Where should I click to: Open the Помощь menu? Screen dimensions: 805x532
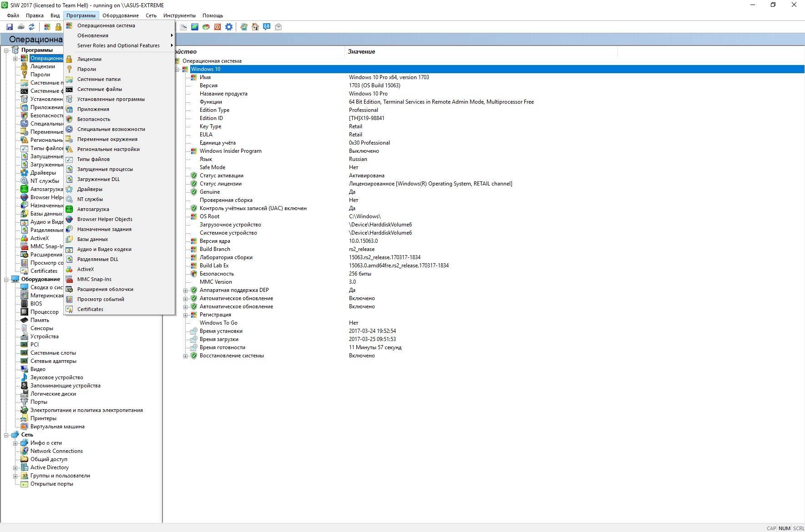[x=213, y=15]
